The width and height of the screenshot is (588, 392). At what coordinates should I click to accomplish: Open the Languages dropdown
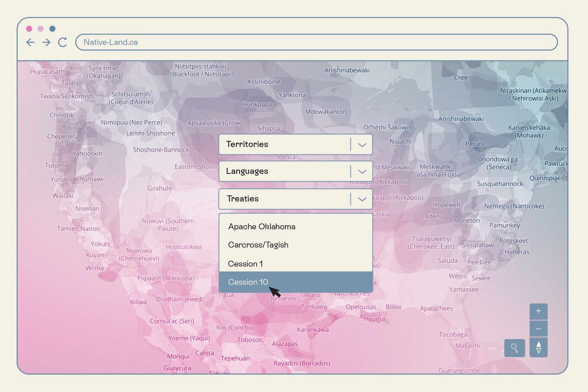tap(362, 171)
